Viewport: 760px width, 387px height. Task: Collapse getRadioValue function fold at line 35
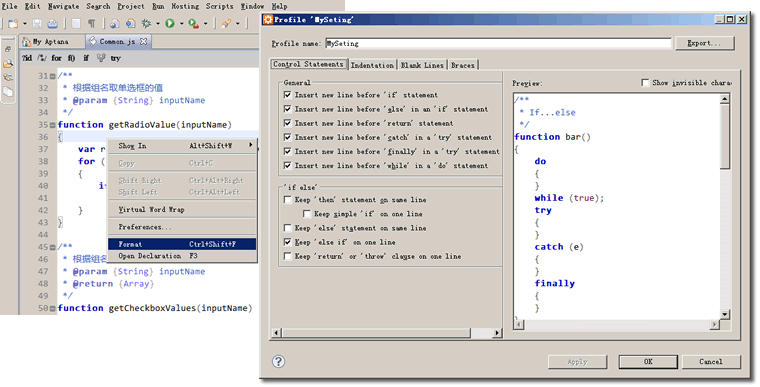coord(53,125)
